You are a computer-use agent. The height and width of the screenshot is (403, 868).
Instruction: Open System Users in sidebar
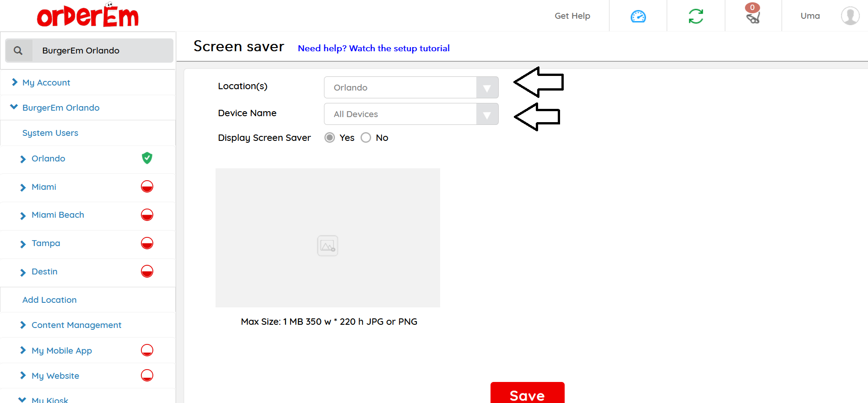pyautogui.click(x=50, y=133)
